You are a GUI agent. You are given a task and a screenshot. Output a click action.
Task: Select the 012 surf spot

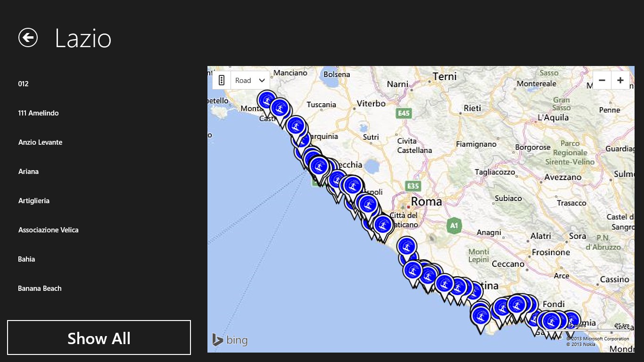coord(24,84)
